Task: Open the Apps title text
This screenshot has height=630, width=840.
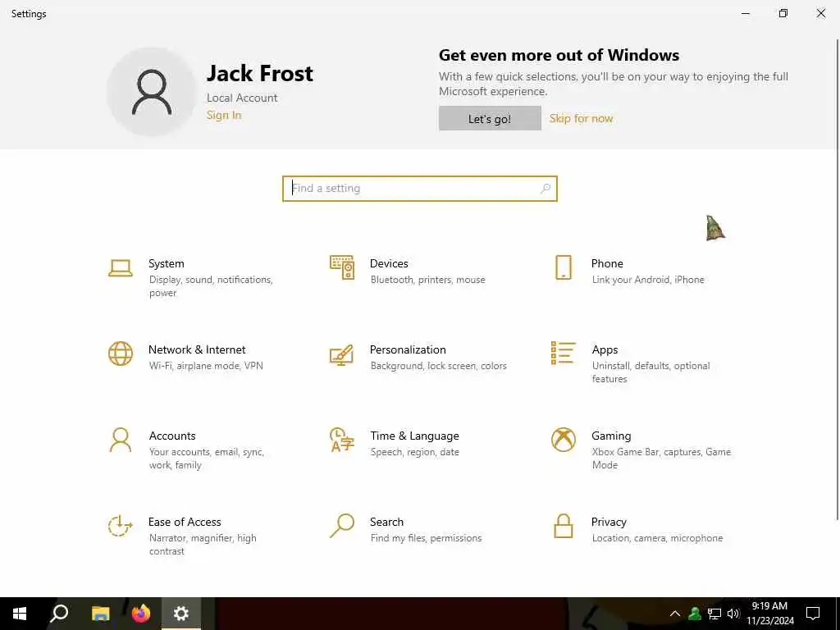Action: coord(605,349)
